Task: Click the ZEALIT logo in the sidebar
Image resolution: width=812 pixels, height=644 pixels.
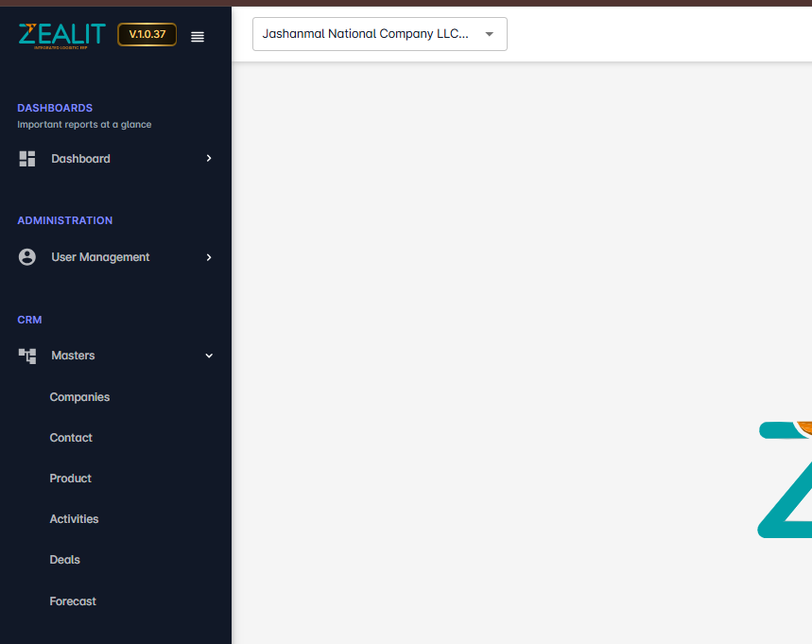Action: (61, 35)
